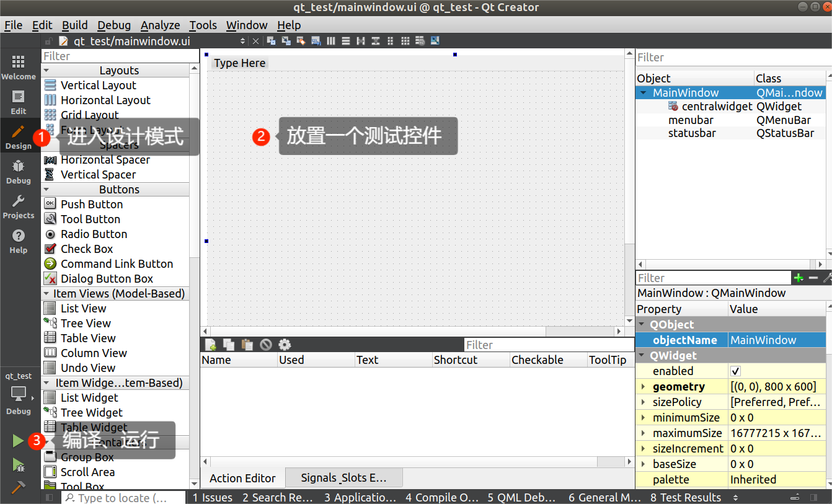The height and width of the screenshot is (504, 832).
Task: Collapse the QObject property group
Action: tap(642, 324)
